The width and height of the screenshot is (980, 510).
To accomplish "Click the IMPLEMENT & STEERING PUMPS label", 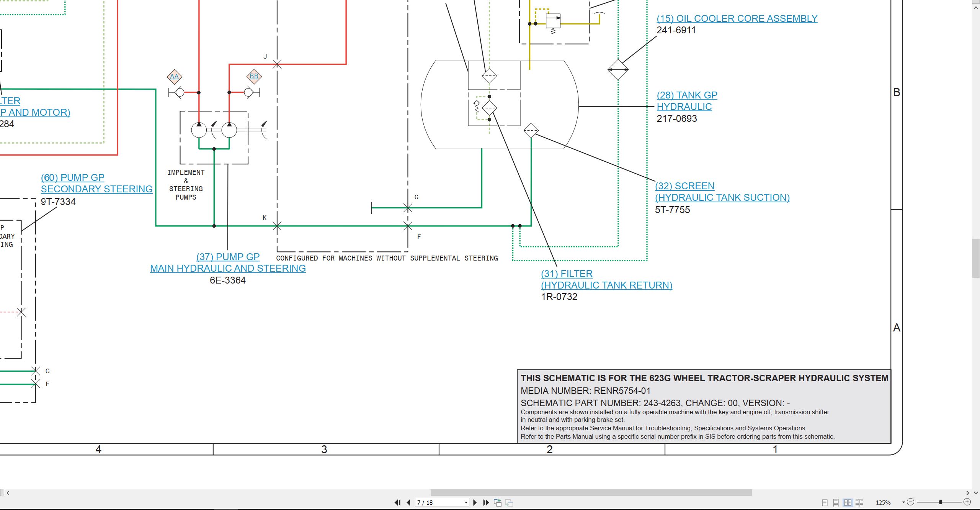I will tap(186, 185).
